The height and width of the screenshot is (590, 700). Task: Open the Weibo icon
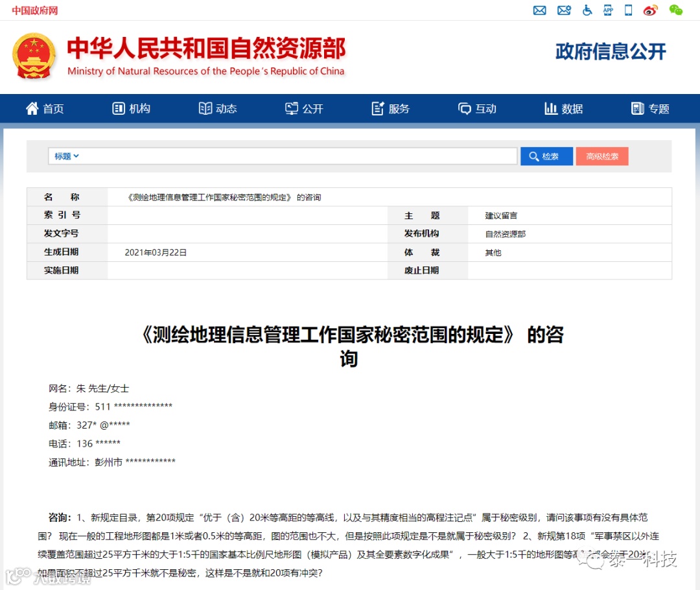pos(651,10)
